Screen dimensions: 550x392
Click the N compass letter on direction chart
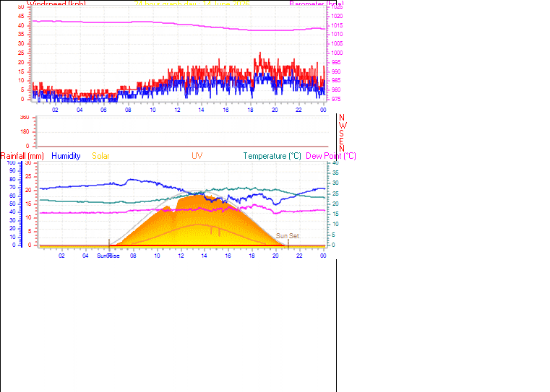click(342, 118)
